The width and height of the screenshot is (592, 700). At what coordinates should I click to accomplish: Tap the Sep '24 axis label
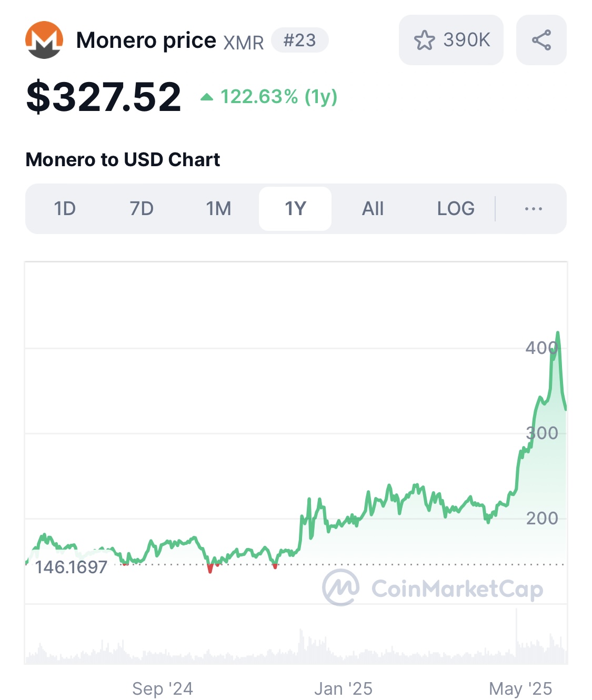coord(163,688)
